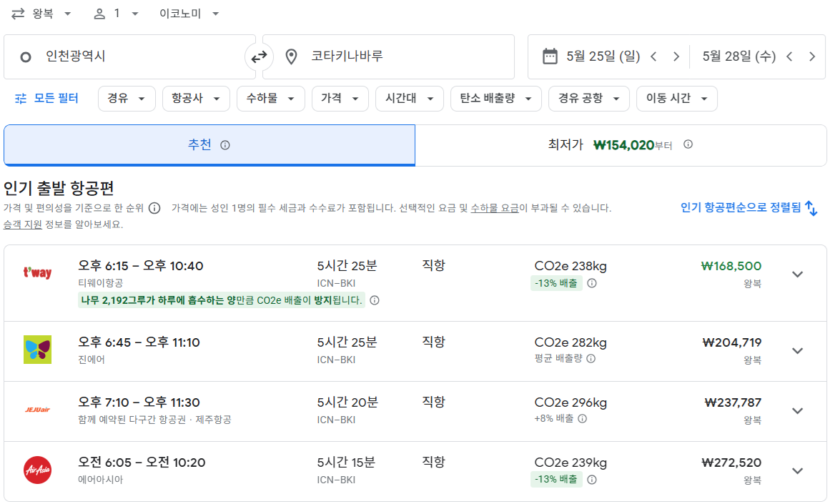Screen dimensions: 830x504
Task: Open the departure date calendar icon
Action: point(550,56)
